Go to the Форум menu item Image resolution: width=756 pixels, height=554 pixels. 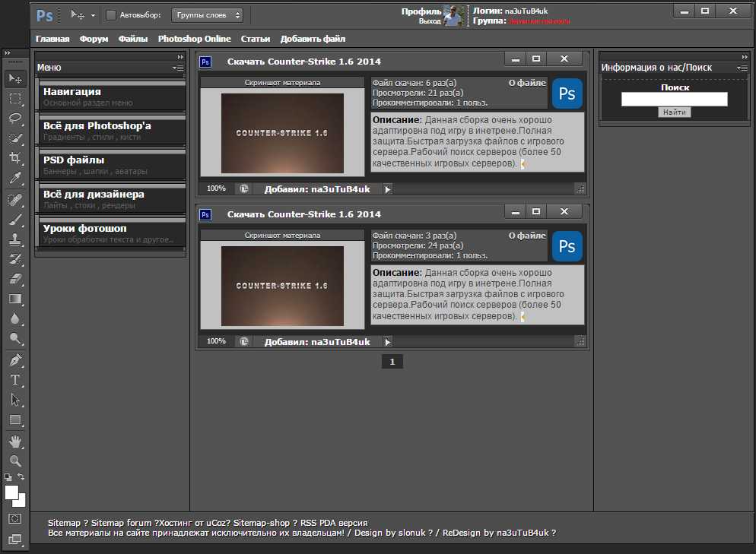94,39
